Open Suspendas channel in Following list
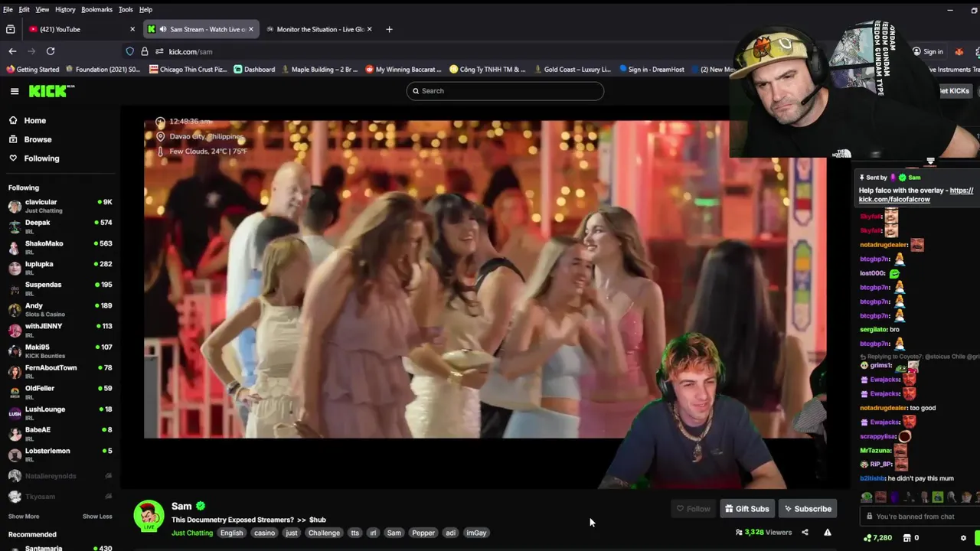980x551 pixels. [60, 289]
